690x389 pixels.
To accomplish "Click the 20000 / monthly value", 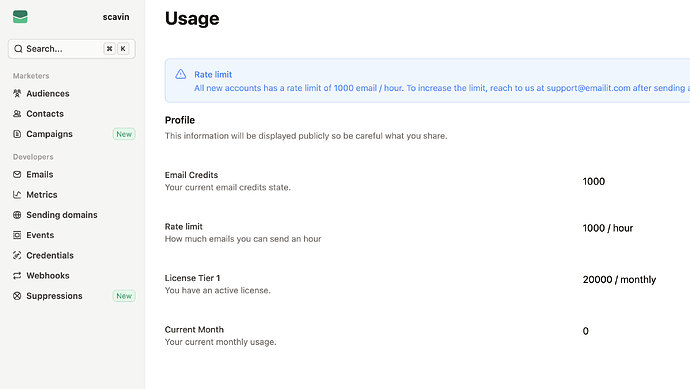I will (619, 279).
